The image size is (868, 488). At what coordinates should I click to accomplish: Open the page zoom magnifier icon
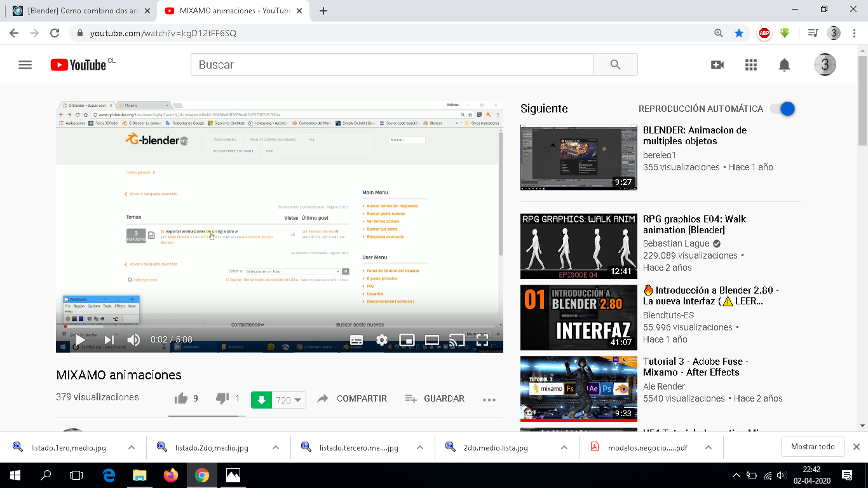click(x=719, y=33)
